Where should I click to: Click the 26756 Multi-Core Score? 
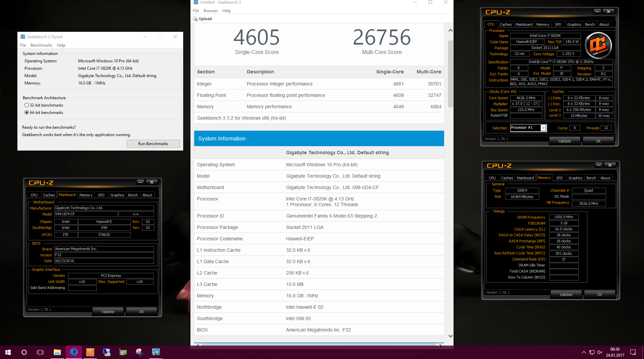pyautogui.click(x=382, y=37)
